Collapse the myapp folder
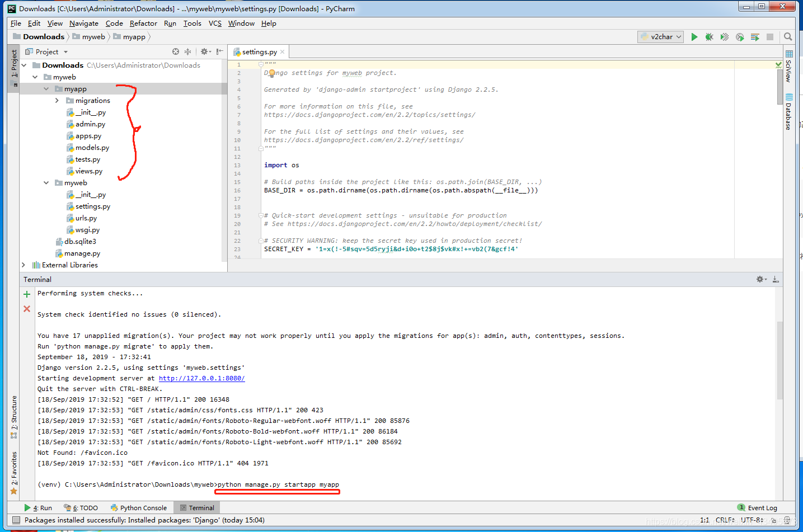Image resolution: width=803 pixels, height=532 pixels. click(x=46, y=89)
